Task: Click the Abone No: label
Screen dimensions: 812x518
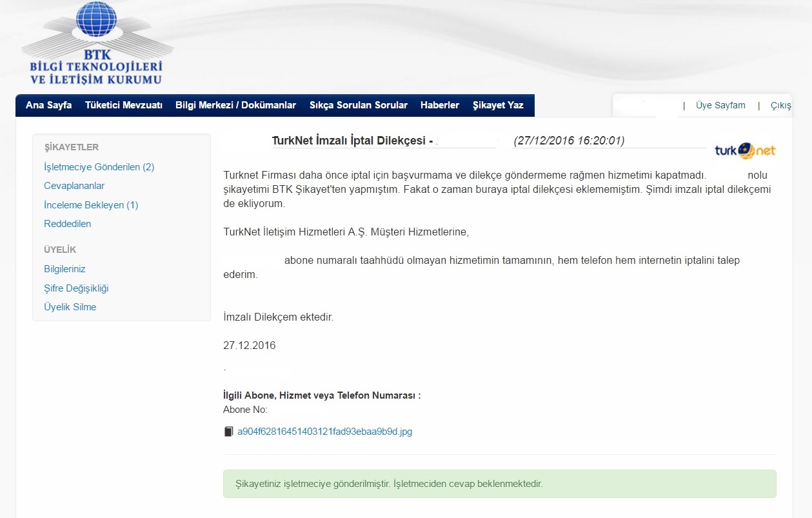Action: click(245, 410)
